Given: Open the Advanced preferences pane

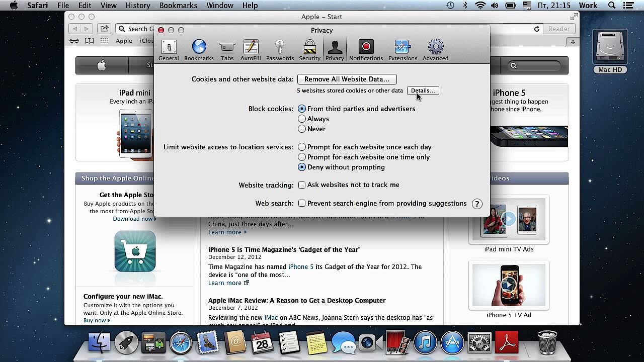Looking at the screenshot, I should coord(435,51).
